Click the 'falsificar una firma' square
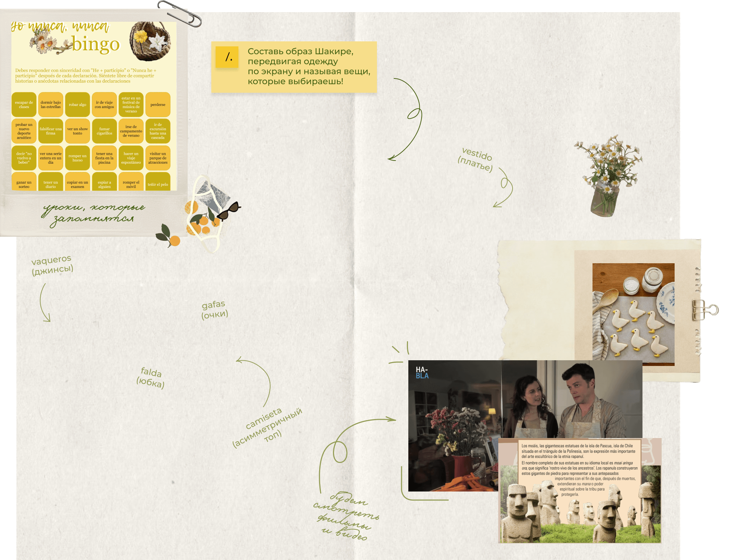This screenshot has width=736, height=560. point(51,131)
